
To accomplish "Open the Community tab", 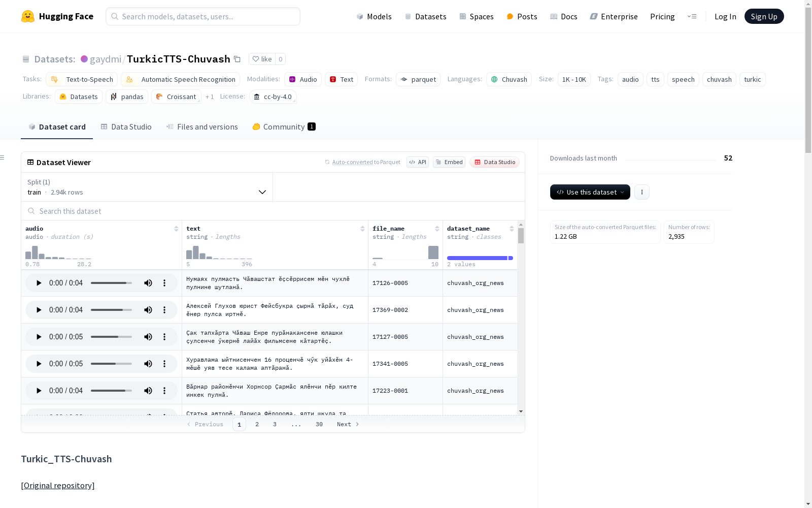I will click(284, 127).
